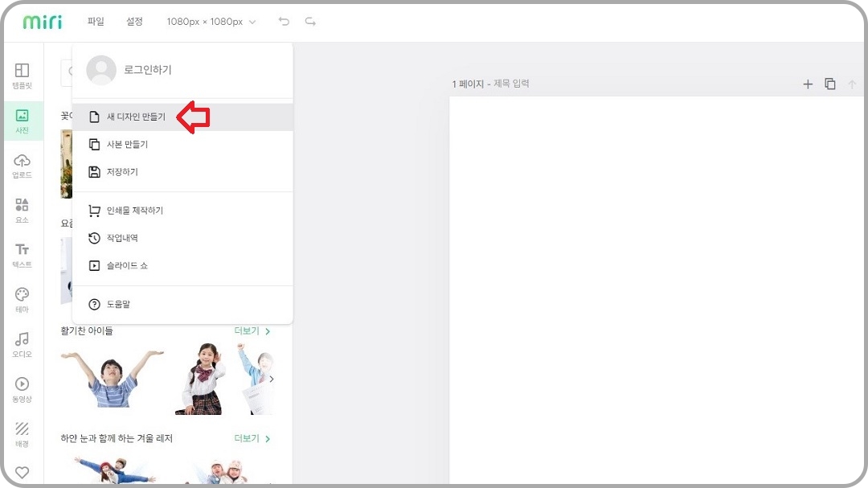The width and height of the screenshot is (868, 488).
Task: Select 슬라이드 쇼 menu item
Action: click(182, 266)
